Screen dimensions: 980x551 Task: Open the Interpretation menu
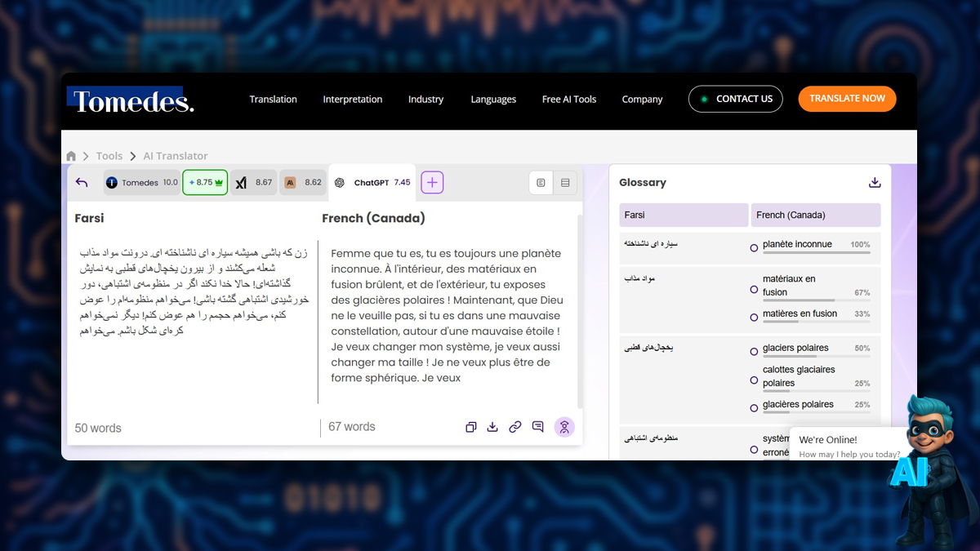[x=353, y=100]
